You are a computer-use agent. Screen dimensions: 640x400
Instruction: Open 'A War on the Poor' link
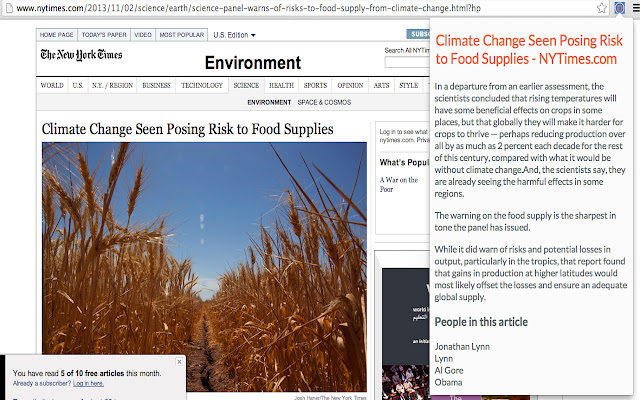point(399,184)
